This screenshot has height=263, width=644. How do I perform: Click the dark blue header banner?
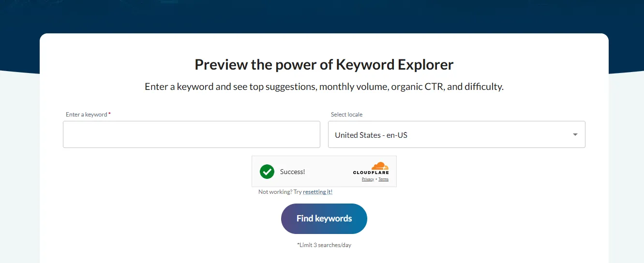[322, 15]
